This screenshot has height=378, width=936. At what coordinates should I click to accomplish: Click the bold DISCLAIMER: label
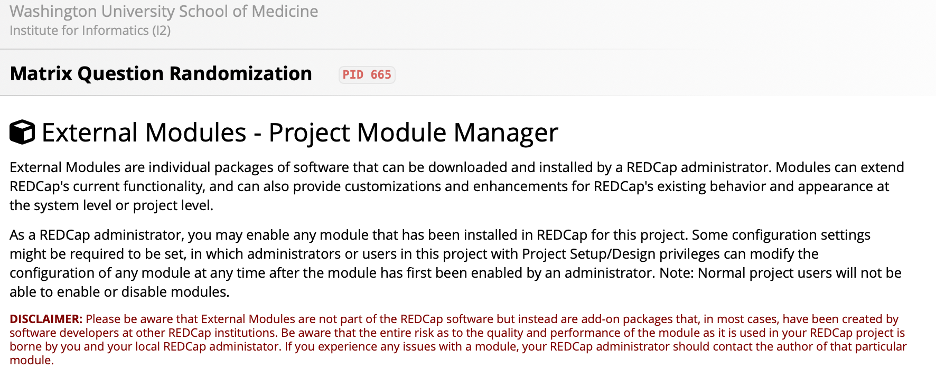tap(46, 318)
